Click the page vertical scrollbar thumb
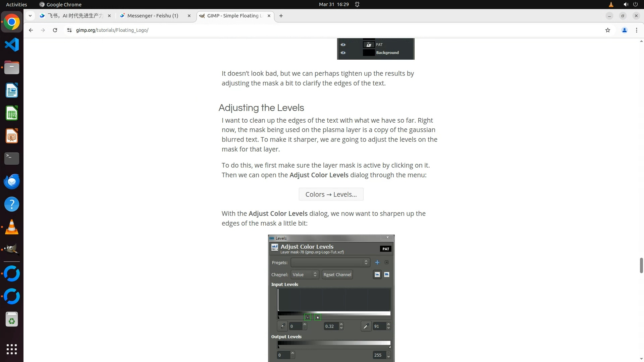The image size is (644, 362). [641, 265]
